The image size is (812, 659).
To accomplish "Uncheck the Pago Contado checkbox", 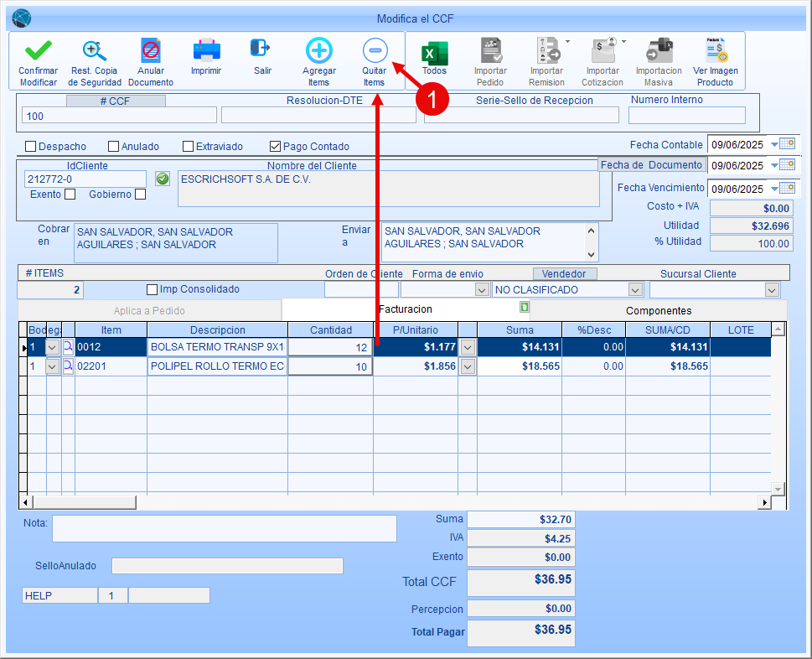I will pos(275,147).
